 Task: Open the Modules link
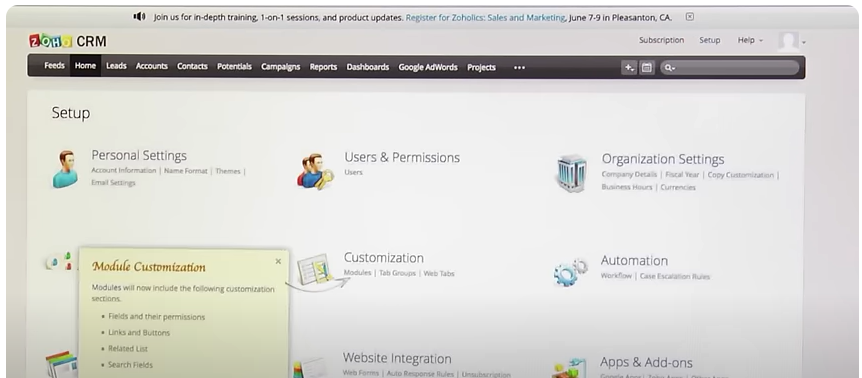(x=357, y=273)
